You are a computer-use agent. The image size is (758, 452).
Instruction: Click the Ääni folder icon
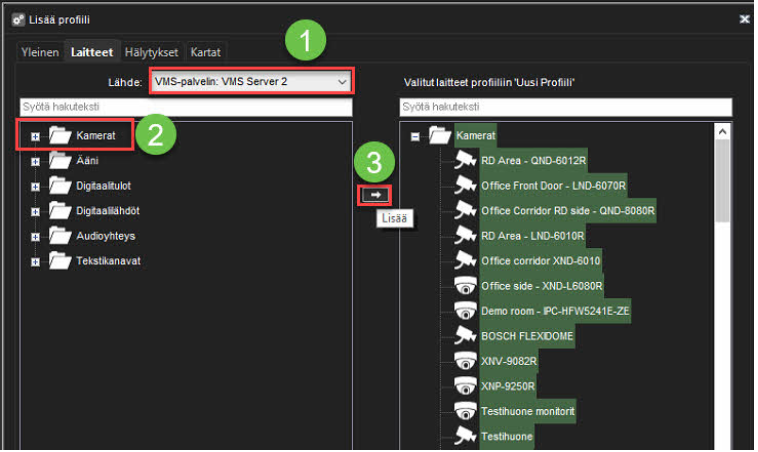tap(61, 160)
